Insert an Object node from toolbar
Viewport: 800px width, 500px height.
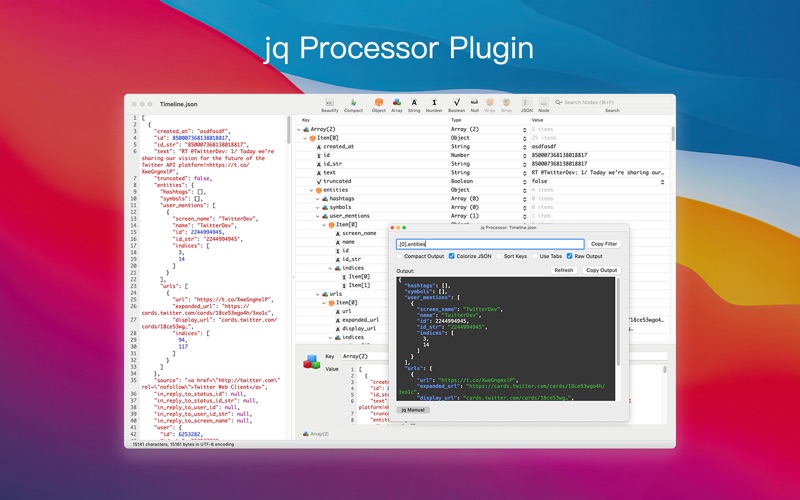[x=379, y=102]
